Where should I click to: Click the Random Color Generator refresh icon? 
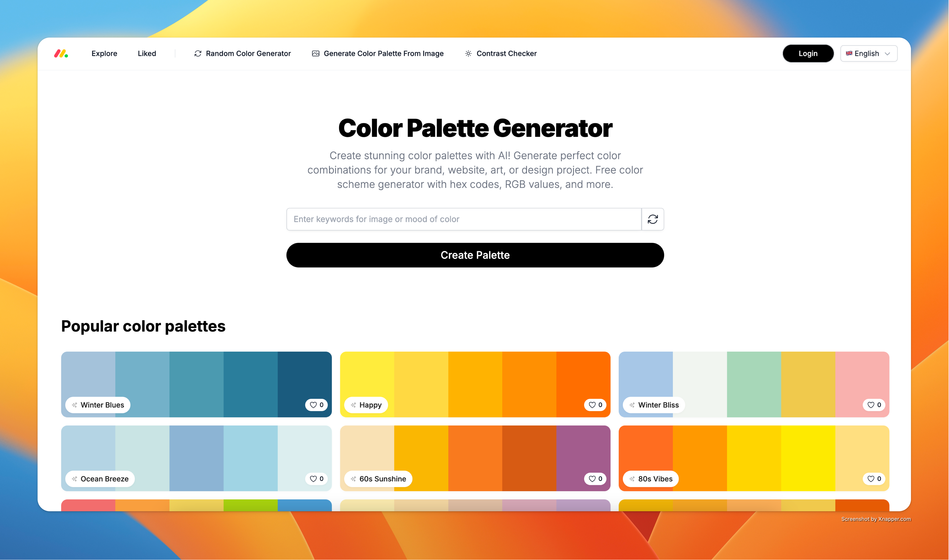click(x=198, y=54)
